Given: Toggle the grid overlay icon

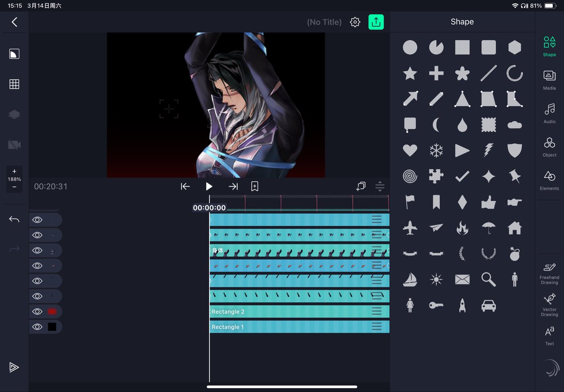Looking at the screenshot, I should [x=14, y=84].
